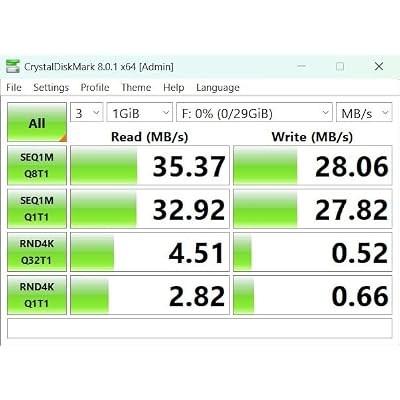Start the SEQ1M Q1T1 test
This screenshot has height=400, width=400.
tap(37, 209)
